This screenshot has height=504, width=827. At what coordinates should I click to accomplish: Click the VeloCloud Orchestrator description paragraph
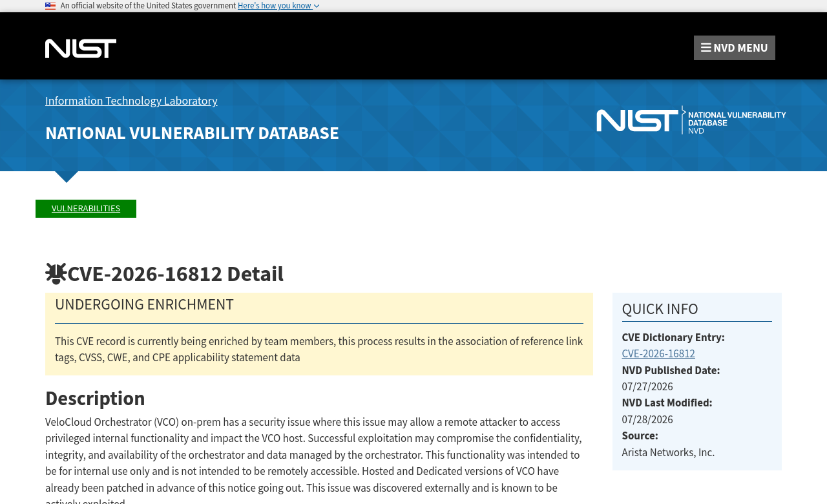(314, 459)
